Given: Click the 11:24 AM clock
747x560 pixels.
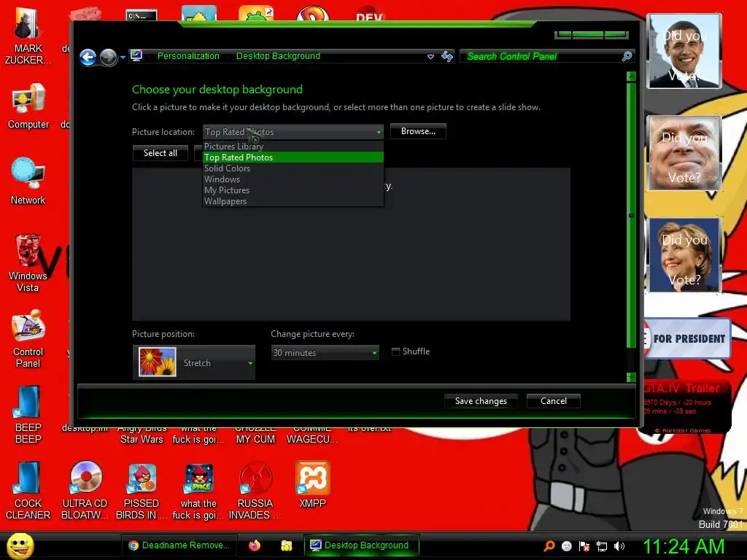Looking at the screenshot, I should pyautogui.click(x=684, y=546).
